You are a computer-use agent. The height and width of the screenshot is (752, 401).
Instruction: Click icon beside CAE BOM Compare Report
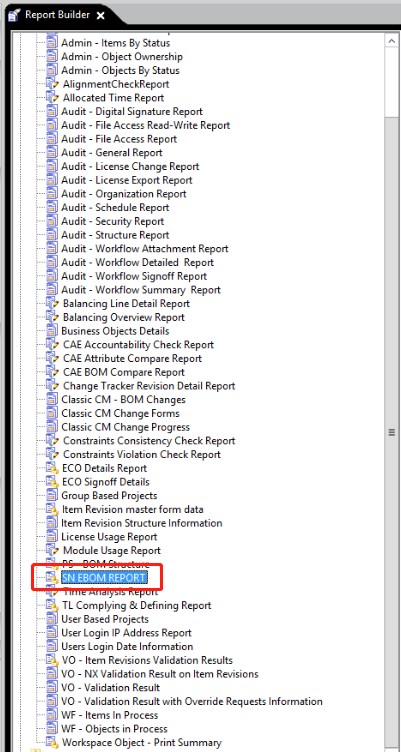[52, 372]
